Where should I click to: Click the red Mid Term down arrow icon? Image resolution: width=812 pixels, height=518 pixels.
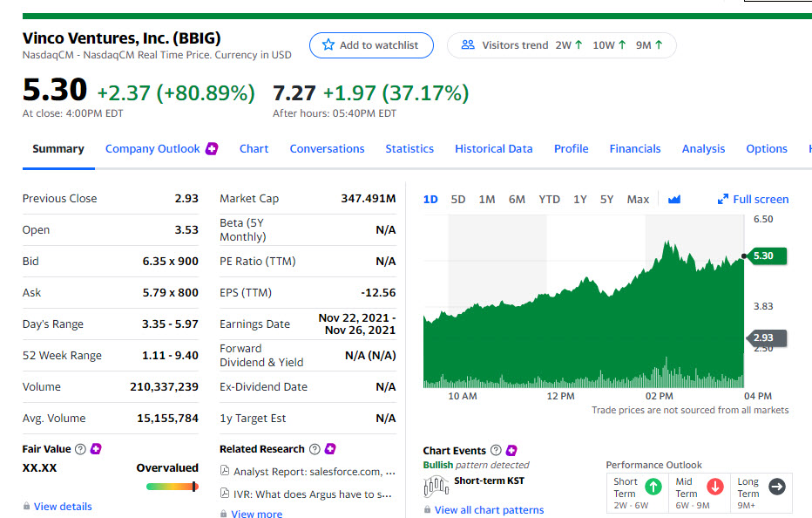point(715,487)
